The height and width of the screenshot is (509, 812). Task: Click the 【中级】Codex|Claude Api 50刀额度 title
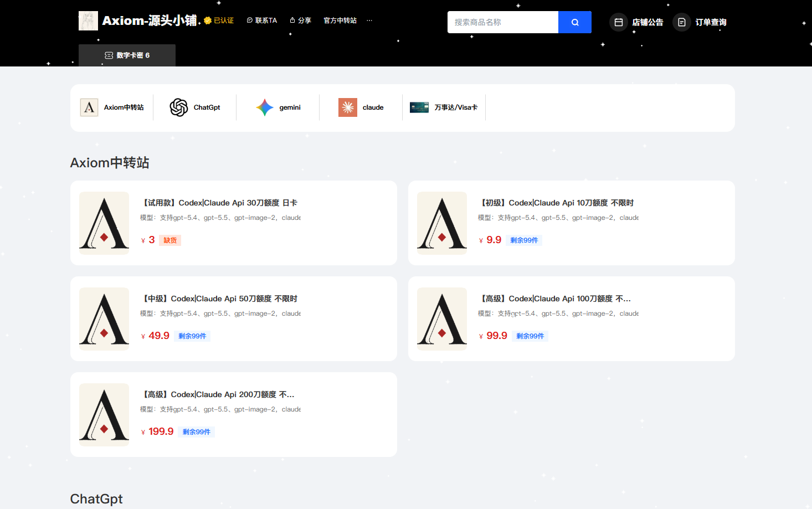pos(219,299)
